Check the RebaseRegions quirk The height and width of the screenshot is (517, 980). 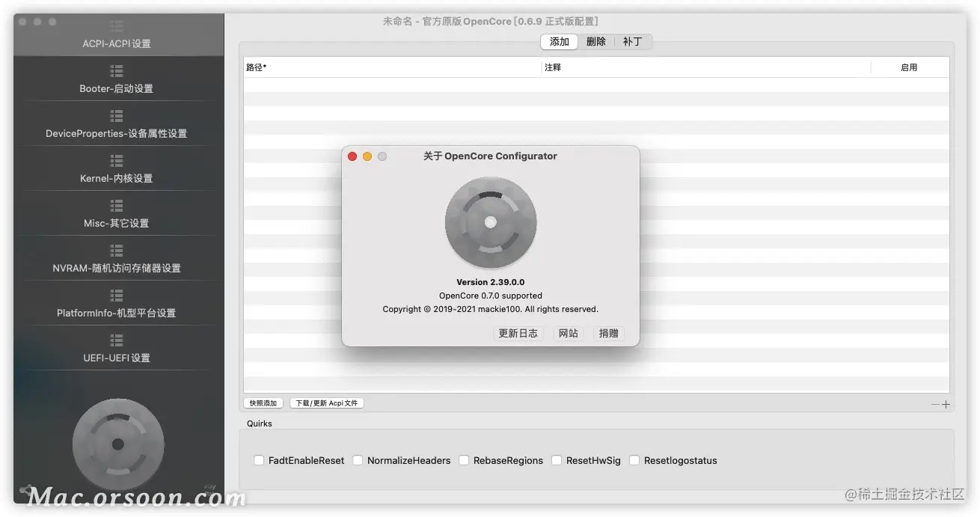click(x=464, y=460)
